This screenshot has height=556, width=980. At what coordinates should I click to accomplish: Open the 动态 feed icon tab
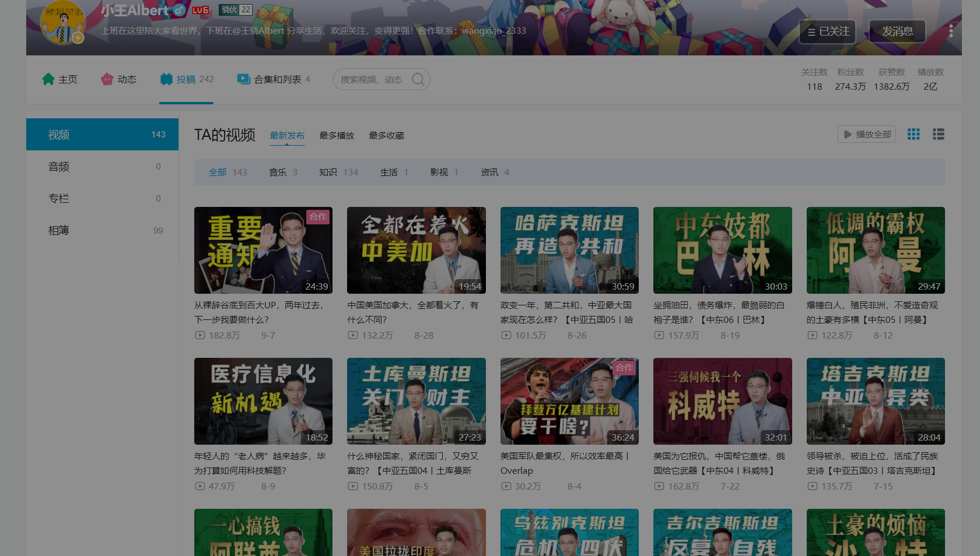click(107, 79)
